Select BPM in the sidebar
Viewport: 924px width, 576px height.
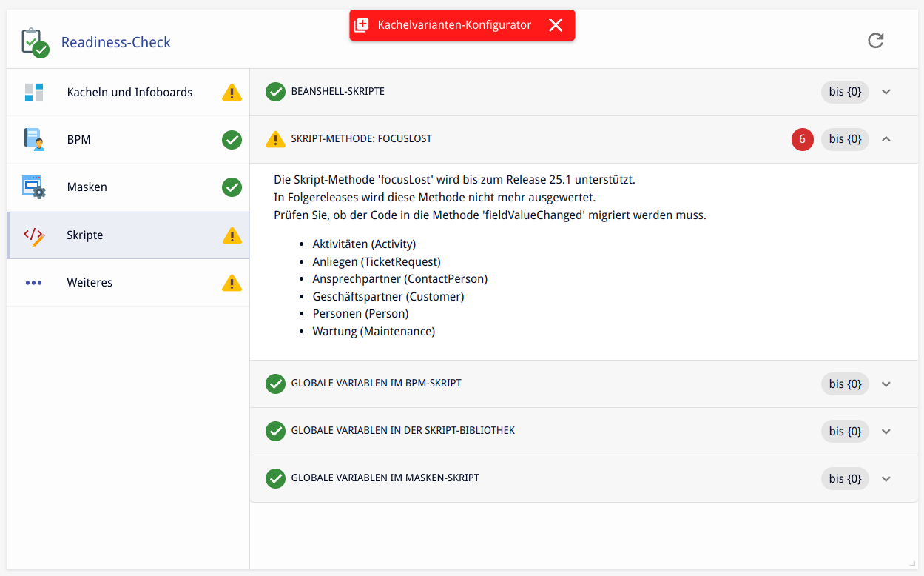[79, 140]
